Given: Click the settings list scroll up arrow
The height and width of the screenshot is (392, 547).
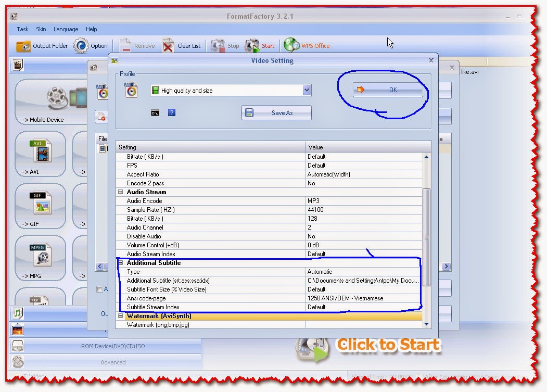Looking at the screenshot, I should [x=426, y=157].
